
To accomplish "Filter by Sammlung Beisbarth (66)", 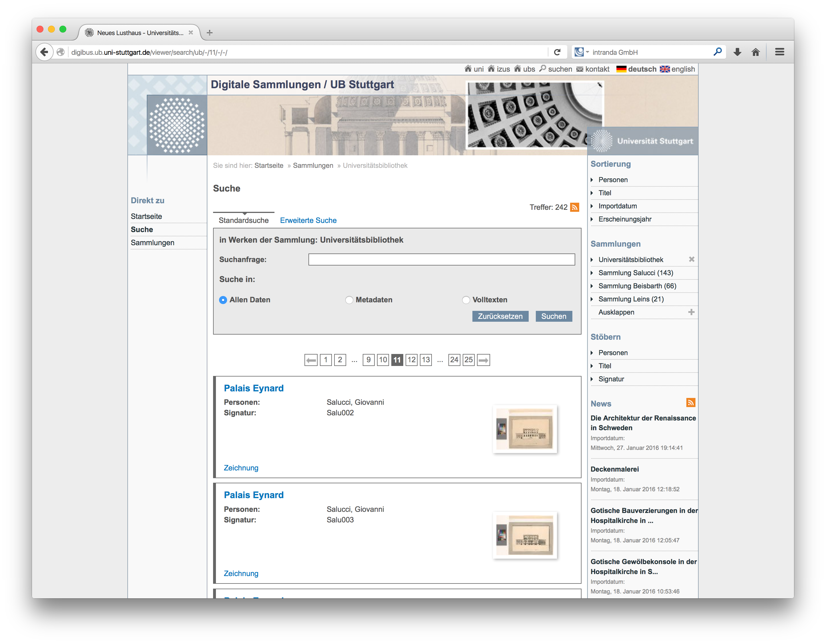I will (637, 286).
